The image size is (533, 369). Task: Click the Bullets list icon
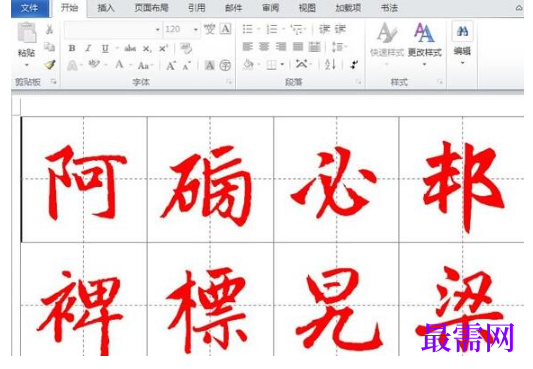click(247, 29)
